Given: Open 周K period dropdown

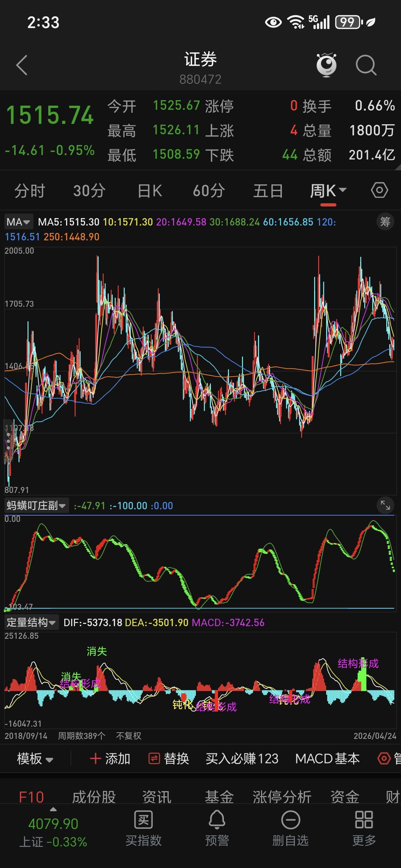Looking at the screenshot, I should (328, 191).
